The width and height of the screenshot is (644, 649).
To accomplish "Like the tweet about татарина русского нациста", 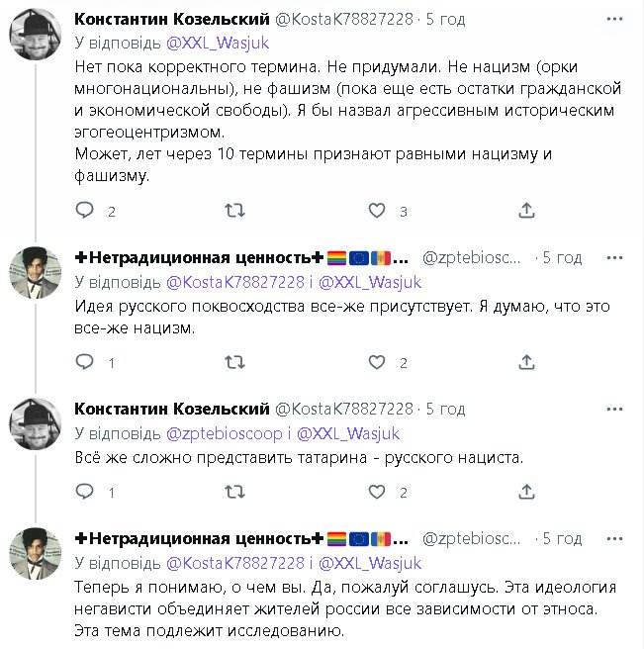I will (377, 491).
